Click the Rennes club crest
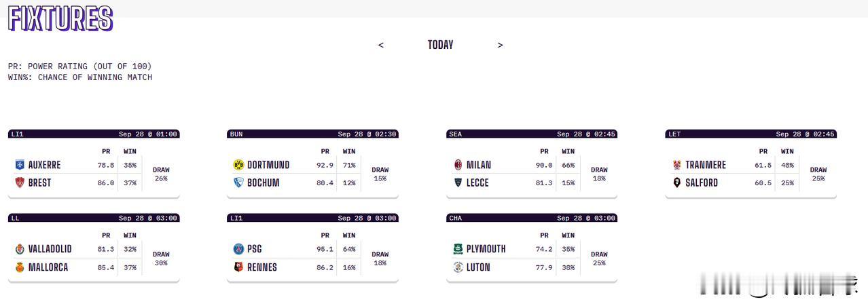The image size is (868, 306). click(238, 267)
